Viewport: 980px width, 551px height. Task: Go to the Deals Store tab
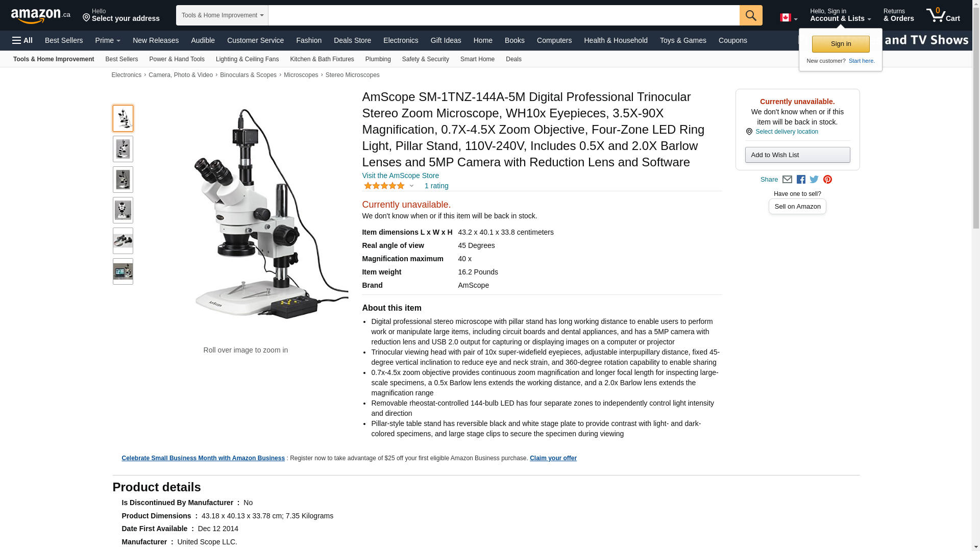[352, 40]
